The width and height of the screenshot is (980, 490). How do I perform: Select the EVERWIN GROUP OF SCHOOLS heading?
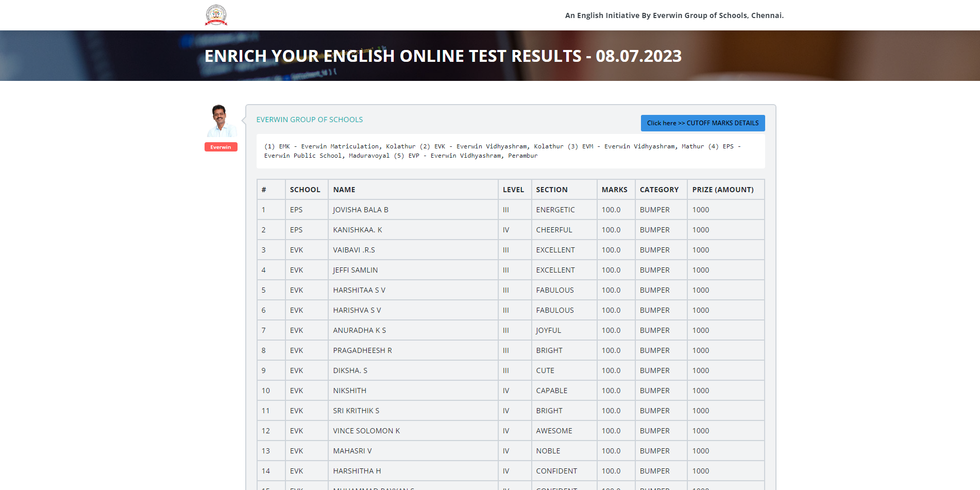pos(310,120)
